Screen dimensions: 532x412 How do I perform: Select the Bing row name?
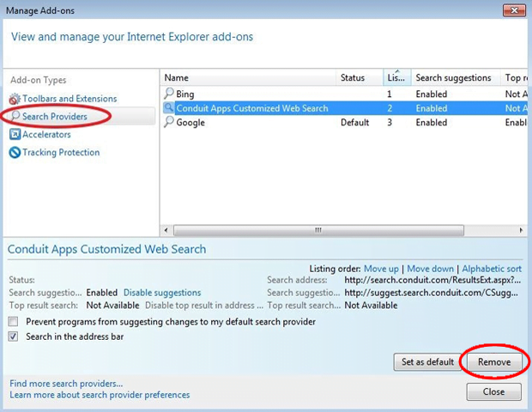click(x=184, y=94)
